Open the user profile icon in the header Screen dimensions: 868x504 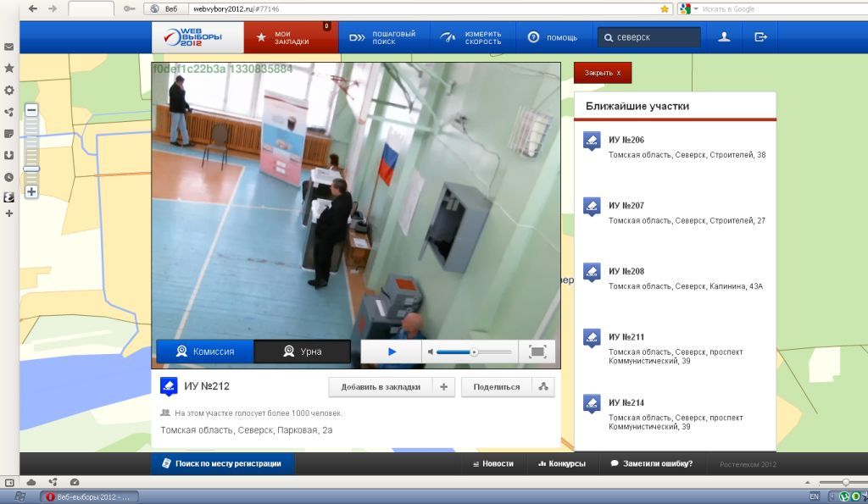pos(724,37)
